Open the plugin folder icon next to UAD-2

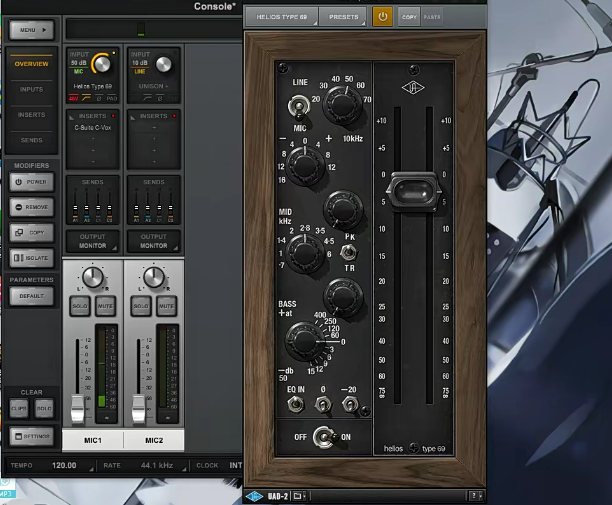pyautogui.click(x=297, y=496)
